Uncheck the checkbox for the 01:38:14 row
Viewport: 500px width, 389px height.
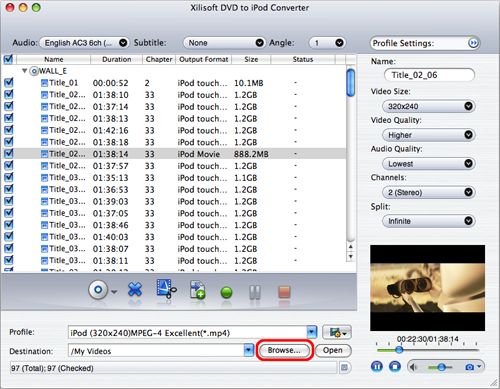[x=9, y=153]
